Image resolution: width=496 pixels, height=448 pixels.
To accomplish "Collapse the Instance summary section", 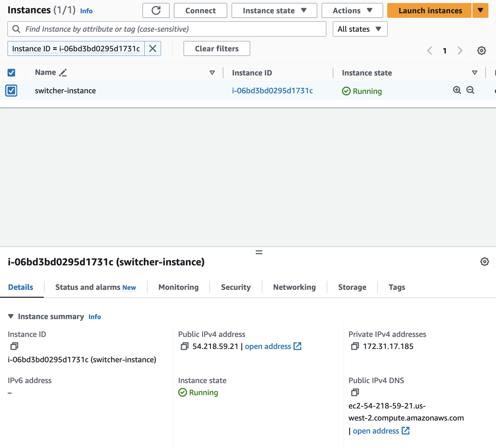I will [11, 316].
